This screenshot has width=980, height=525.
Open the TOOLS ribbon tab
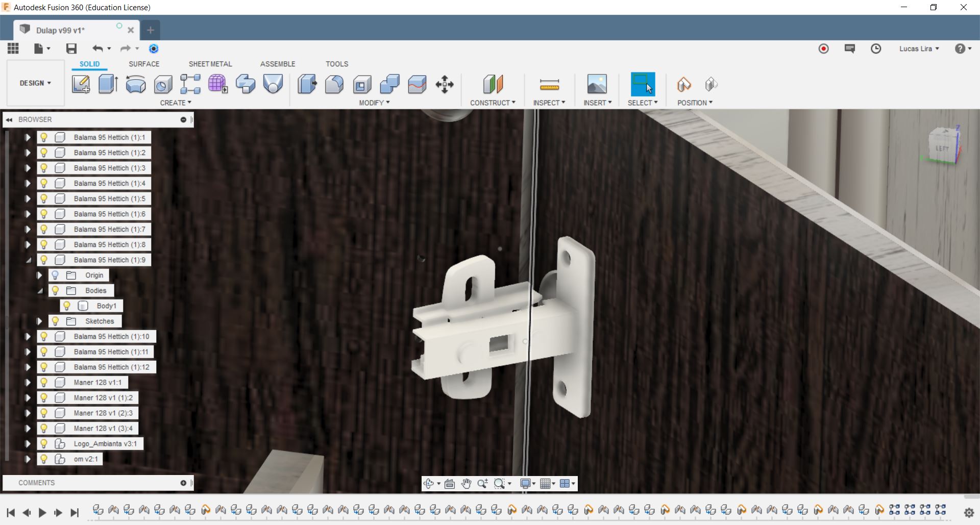(x=337, y=64)
